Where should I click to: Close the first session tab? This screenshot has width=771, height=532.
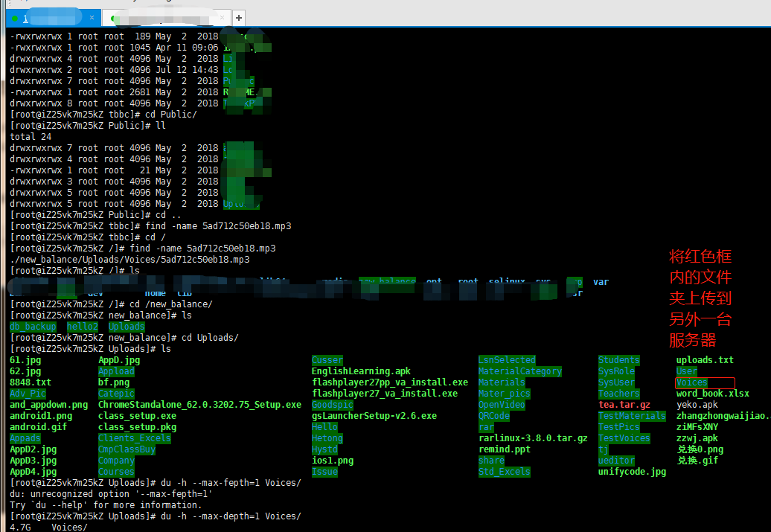click(92, 18)
